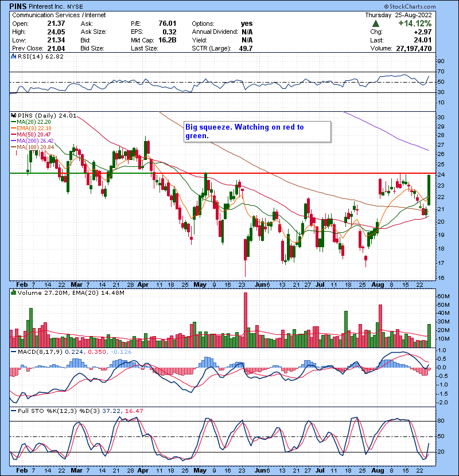Click the volume bars icon
The height and width of the screenshot is (476, 459).
tap(13, 292)
